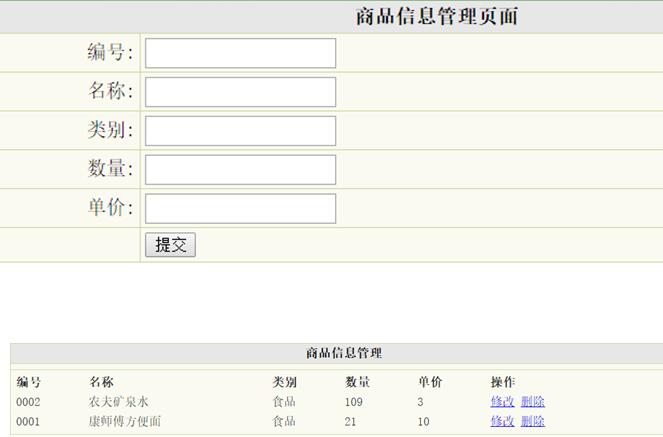Click the 单价: form label

click(110, 208)
